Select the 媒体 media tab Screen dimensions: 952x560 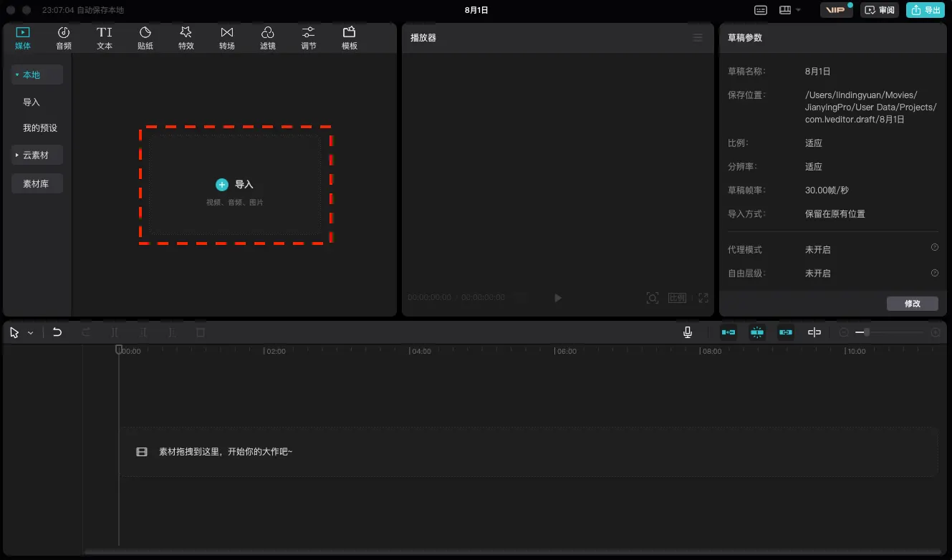(x=23, y=39)
